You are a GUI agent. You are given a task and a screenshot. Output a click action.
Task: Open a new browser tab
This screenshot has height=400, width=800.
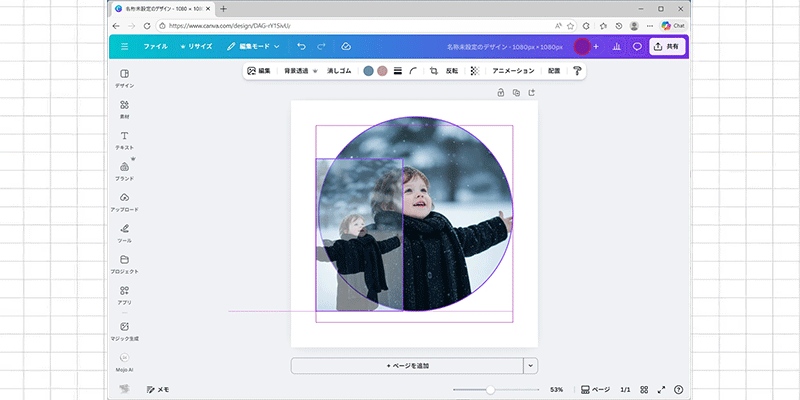[223, 9]
